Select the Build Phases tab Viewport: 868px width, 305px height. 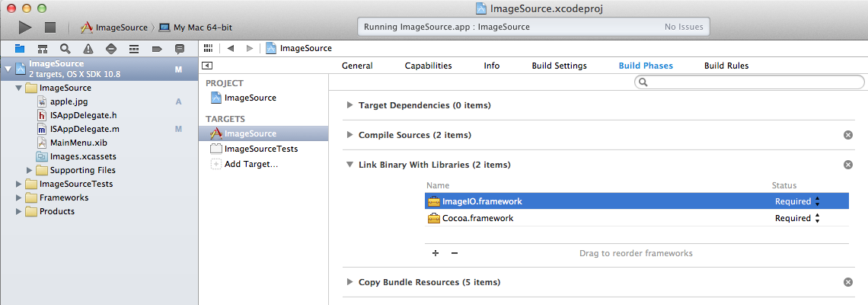click(646, 66)
